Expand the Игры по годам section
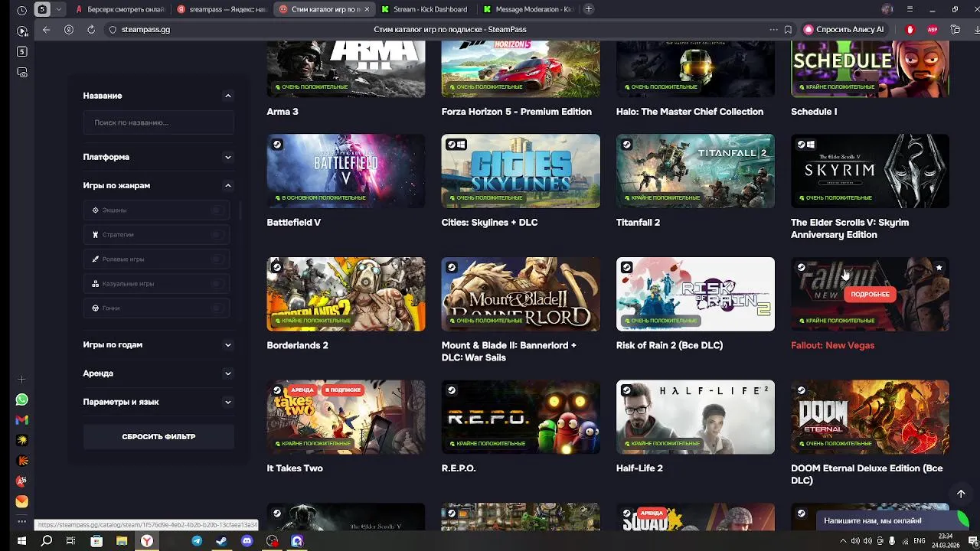 [x=227, y=345]
